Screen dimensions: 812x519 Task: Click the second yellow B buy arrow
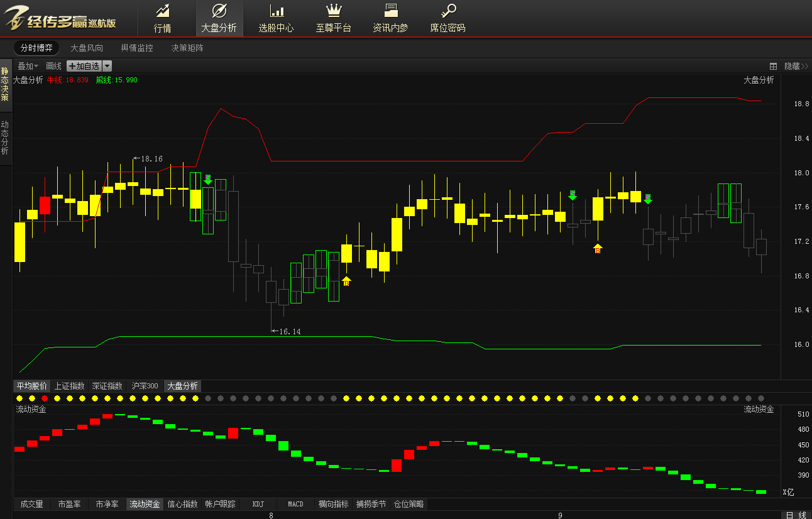click(598, 249)
